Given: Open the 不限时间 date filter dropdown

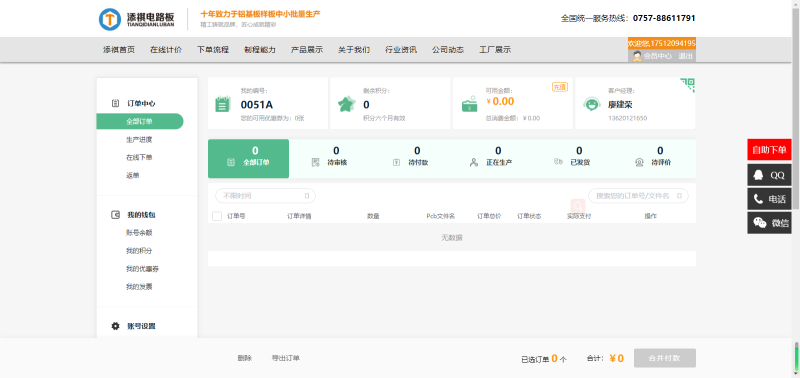Looking at the screenshot, I should 265,196.
